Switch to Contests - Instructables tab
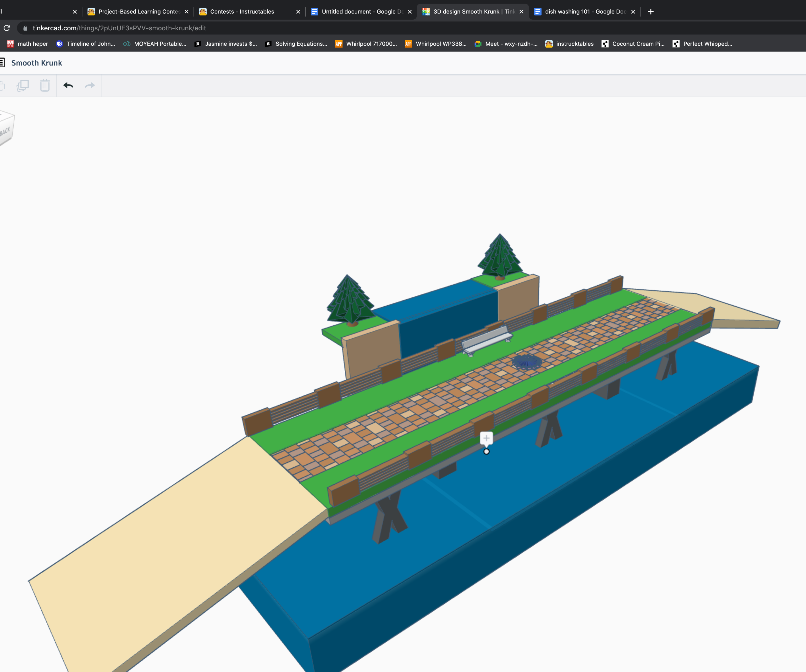Image resolution: width=806 pixels, height=672 pixels. 242,11
